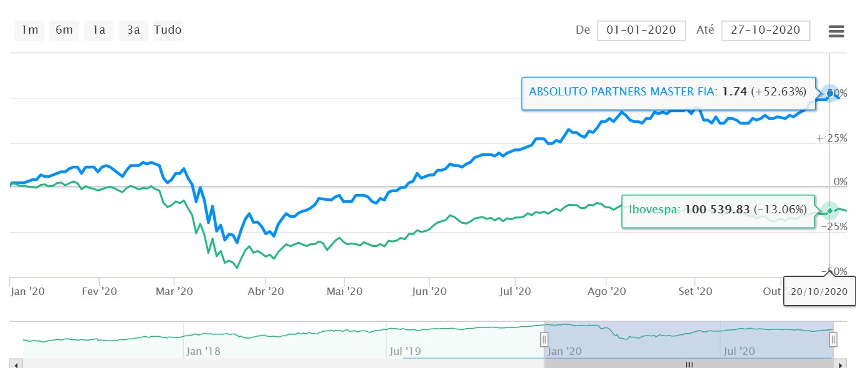Click the highlighted Ibovespa data point marker
868x368 pixels.
pos(829,211)
